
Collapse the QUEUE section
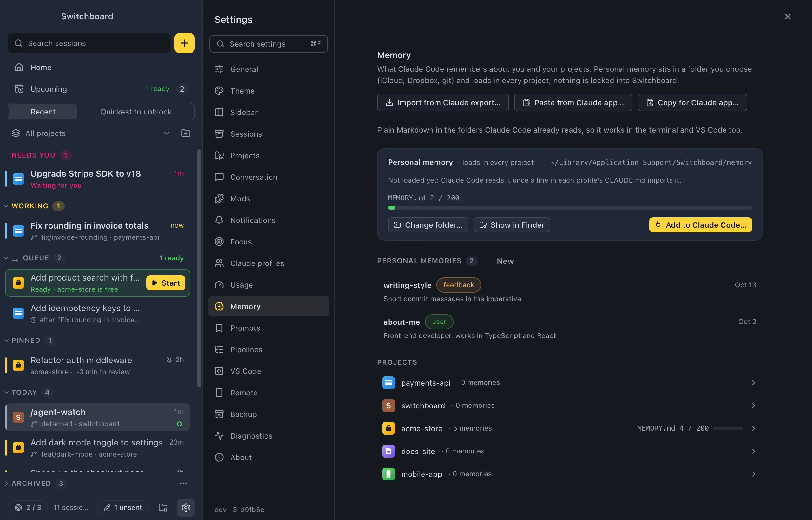pos(6,258)
